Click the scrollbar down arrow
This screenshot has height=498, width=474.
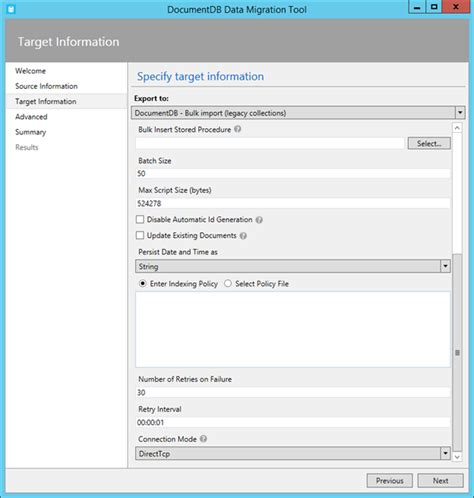tap(457, 457)
